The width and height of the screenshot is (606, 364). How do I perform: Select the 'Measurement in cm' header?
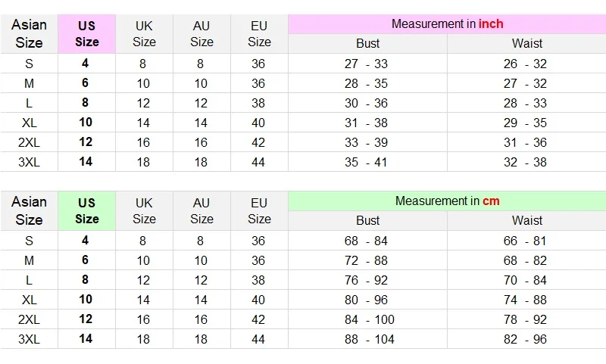click(x=447, y=201)
